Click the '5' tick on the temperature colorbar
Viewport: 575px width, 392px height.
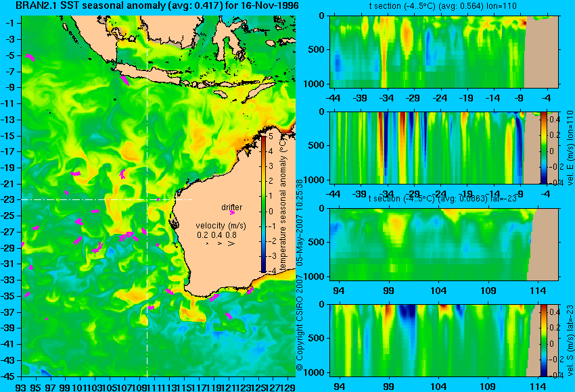[x=271, y=137]
